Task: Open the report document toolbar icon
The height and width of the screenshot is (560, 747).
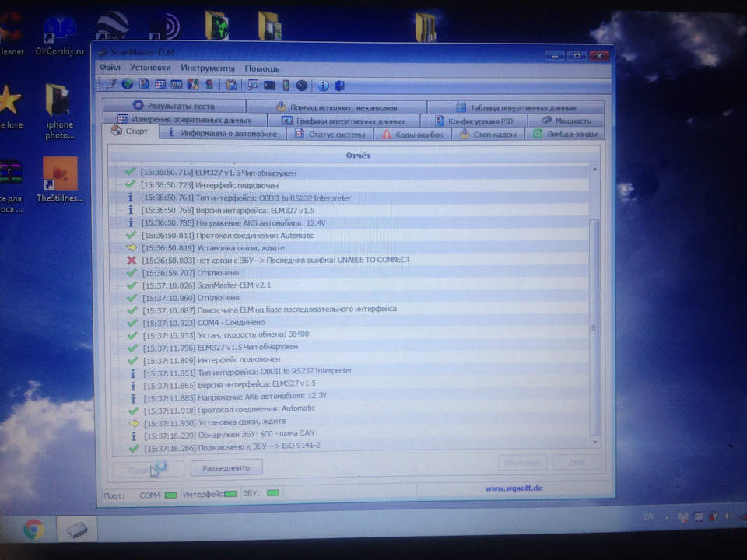Action: click(x=144, y=84)
